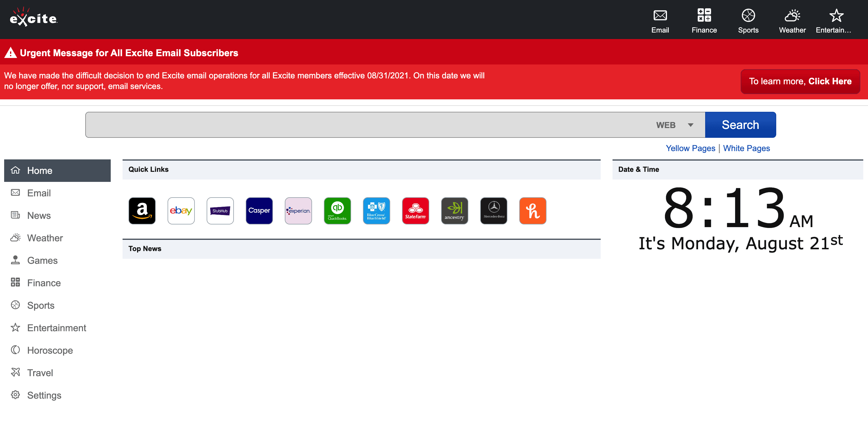Open the Amazon quick link icon
This screenshot has height=443, width=868.
tap(142, 211)
